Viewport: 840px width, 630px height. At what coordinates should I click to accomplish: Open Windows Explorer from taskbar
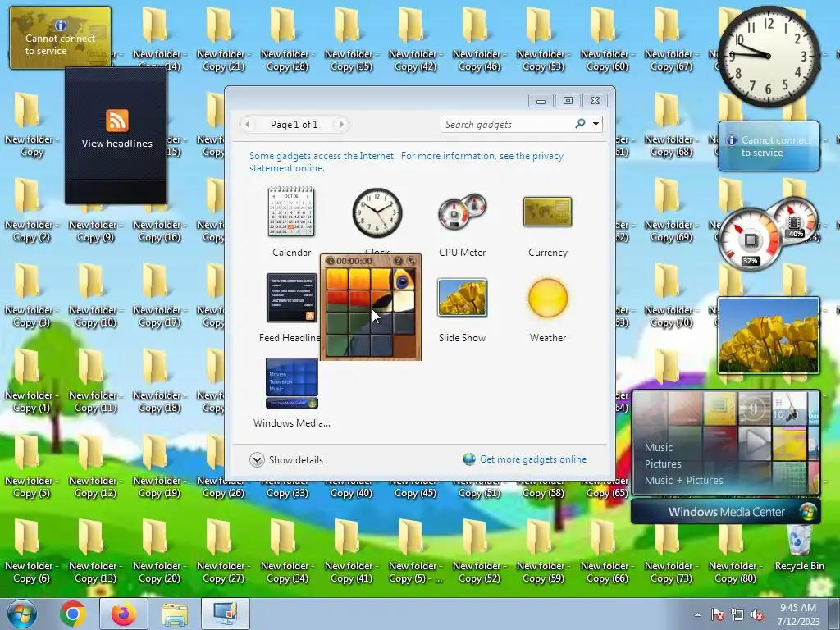pyautogui.click(x=175, y=614)
